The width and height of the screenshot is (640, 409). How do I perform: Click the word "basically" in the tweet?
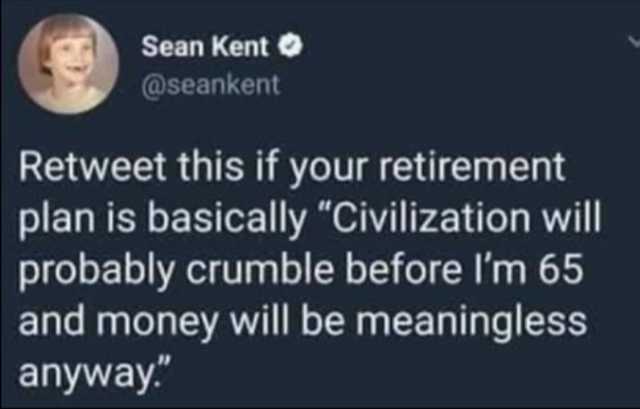[x=227, y=220]
